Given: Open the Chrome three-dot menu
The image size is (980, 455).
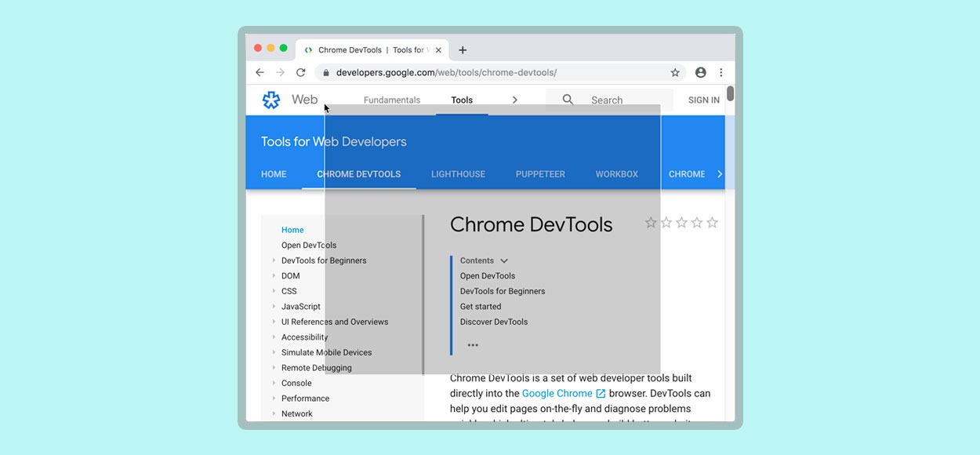Looking at the screenshot, I should click(x=720, y=72).
